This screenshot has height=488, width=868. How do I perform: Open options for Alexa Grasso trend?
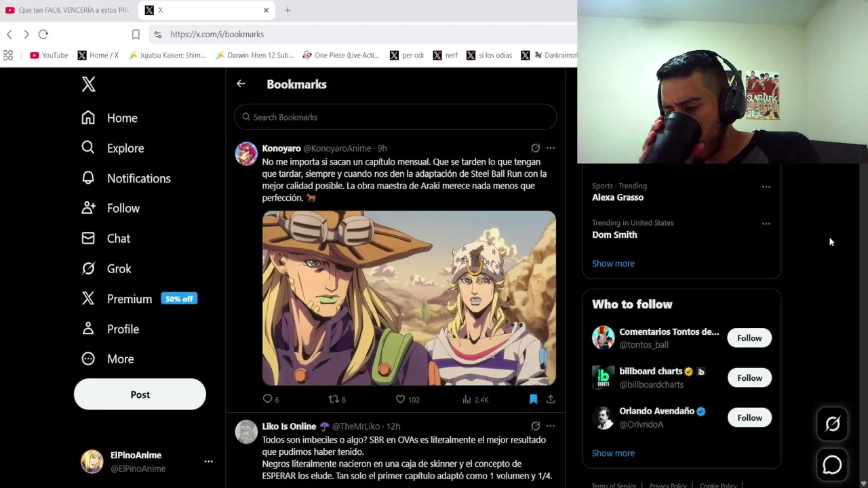point(766,186)
